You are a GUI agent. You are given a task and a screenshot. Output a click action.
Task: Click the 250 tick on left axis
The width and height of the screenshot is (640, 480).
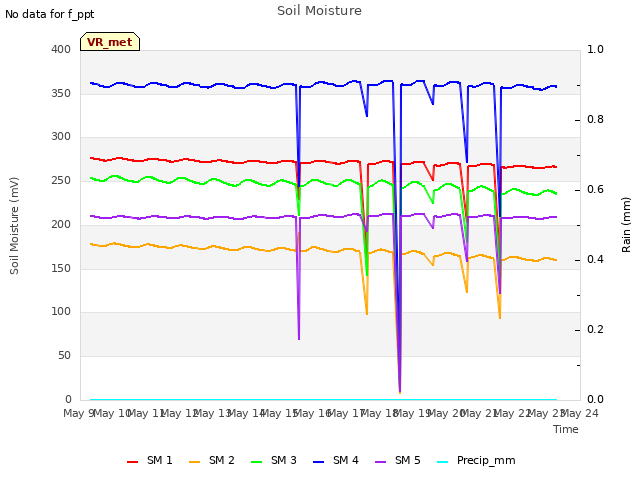pos(61,181)
